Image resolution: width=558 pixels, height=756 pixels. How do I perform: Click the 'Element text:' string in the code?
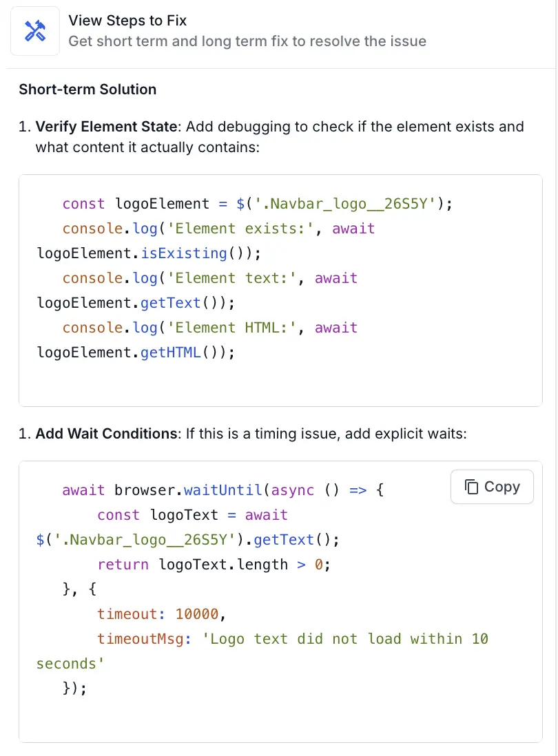(233, 278)
